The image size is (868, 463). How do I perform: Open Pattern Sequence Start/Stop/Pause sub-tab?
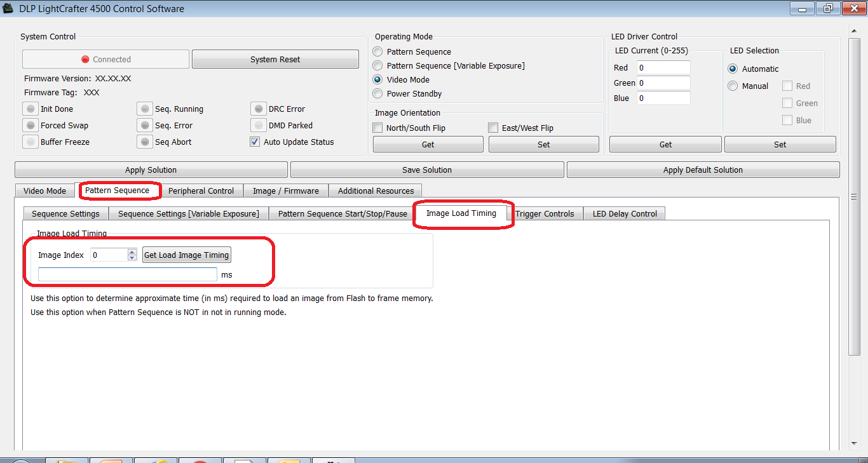(342, 213)
